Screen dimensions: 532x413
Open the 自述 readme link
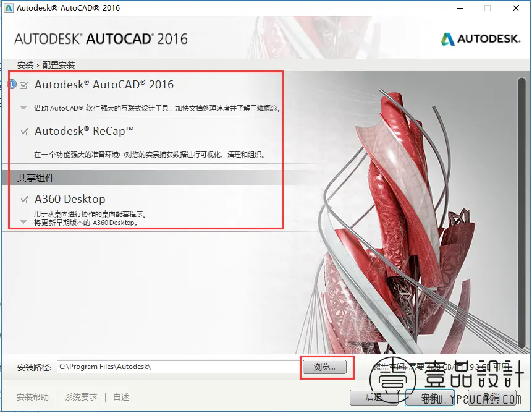[121, 397]
